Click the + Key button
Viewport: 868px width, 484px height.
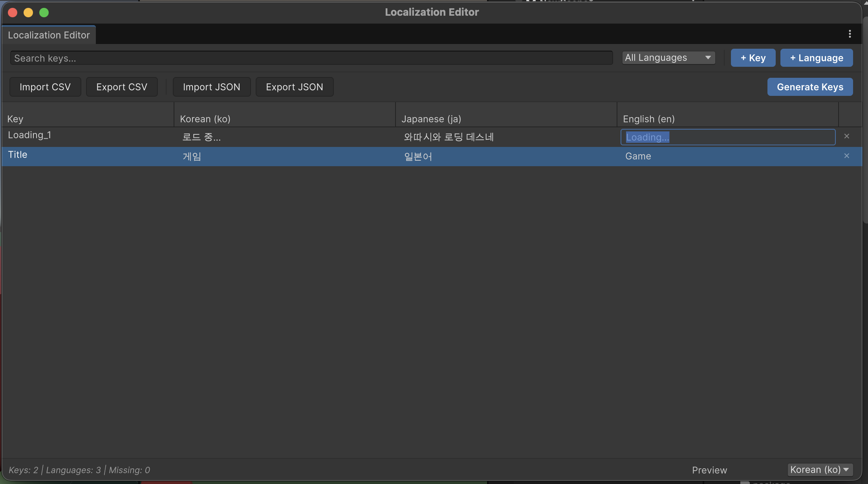click(x=753, y=58)
